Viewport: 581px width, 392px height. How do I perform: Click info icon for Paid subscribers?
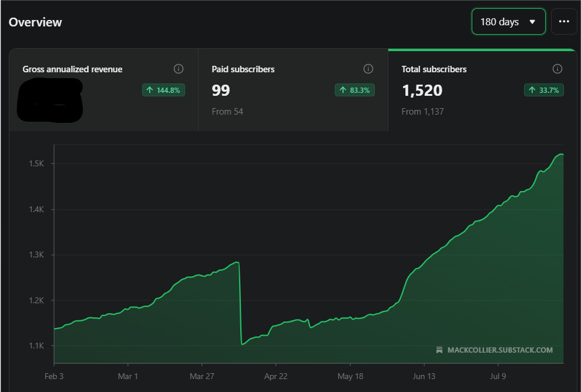click(x=368, y=69)
